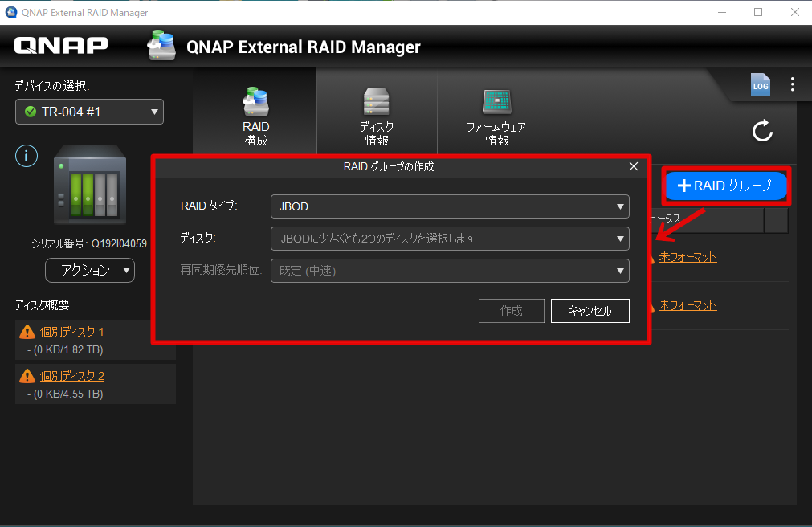The height and width of the screenshot is (527, 812).
Task: Maximize the QNAP External RAID Manager window
Action: click(758, 12)
